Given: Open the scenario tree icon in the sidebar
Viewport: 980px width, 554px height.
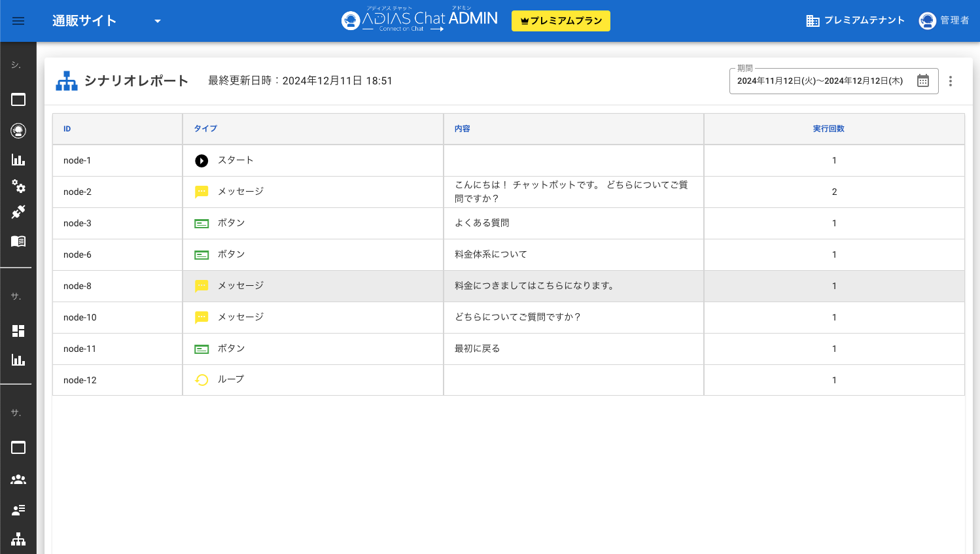Looking at the screenshot, I should [18, 540].
